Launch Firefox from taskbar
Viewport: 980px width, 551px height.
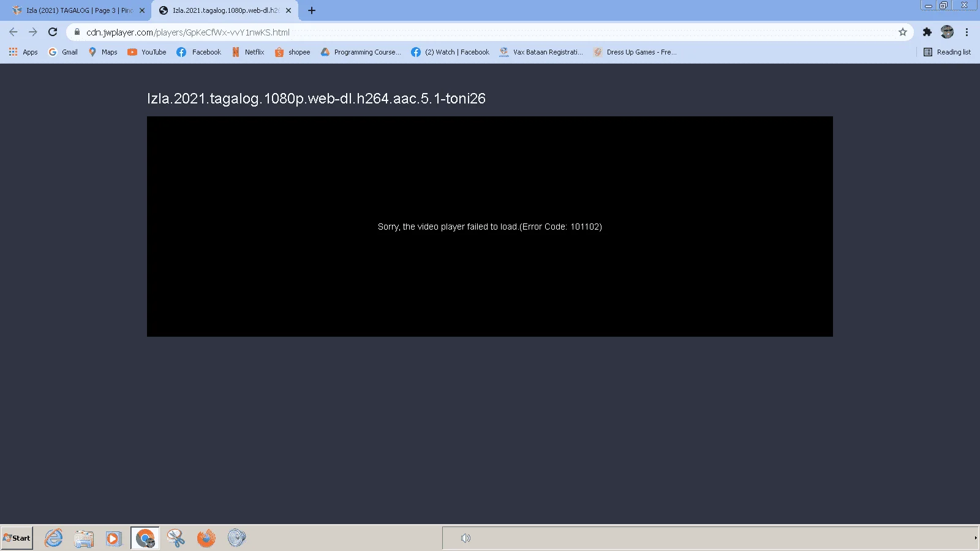pos(206,538)
